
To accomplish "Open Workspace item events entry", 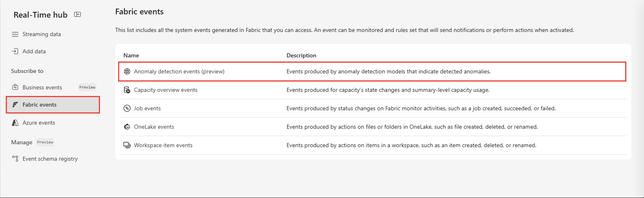I will [163, 145].
